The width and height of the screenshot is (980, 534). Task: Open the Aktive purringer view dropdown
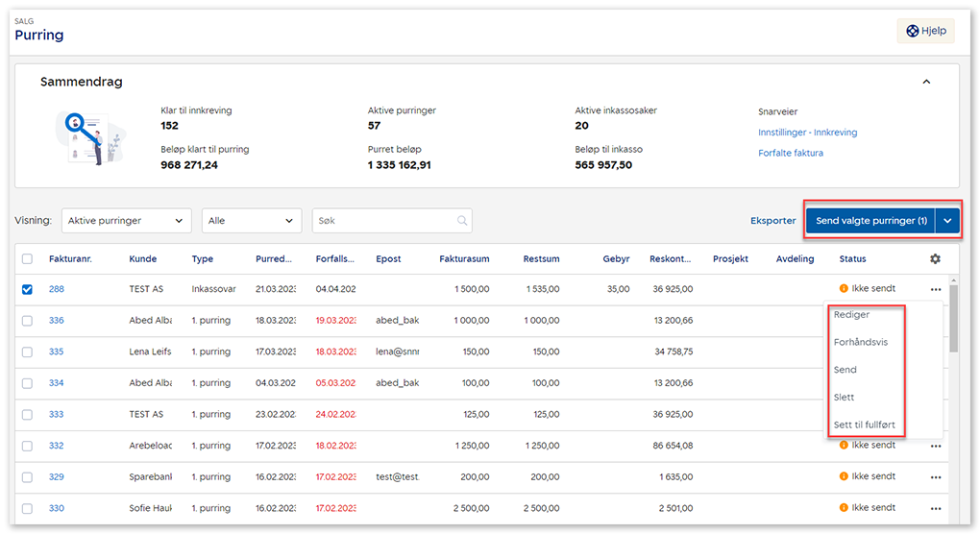(126, 221)
